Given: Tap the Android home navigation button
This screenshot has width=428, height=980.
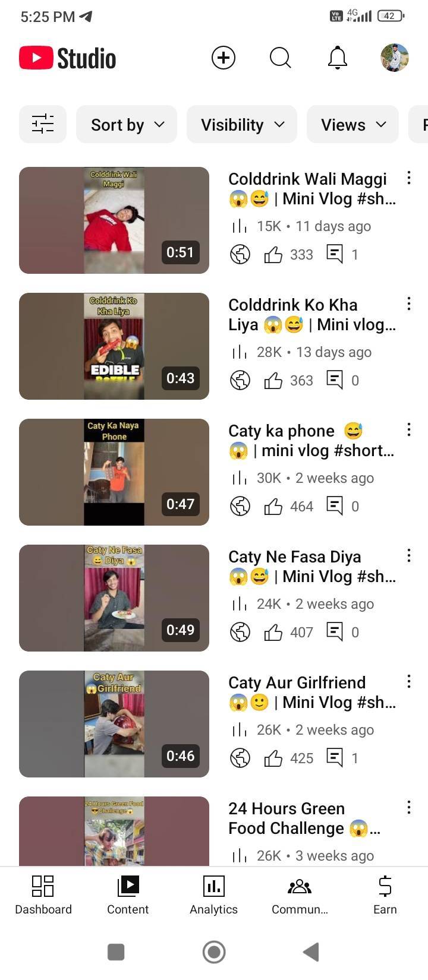Looking at the screenshot, I should (x=214, y=952).
